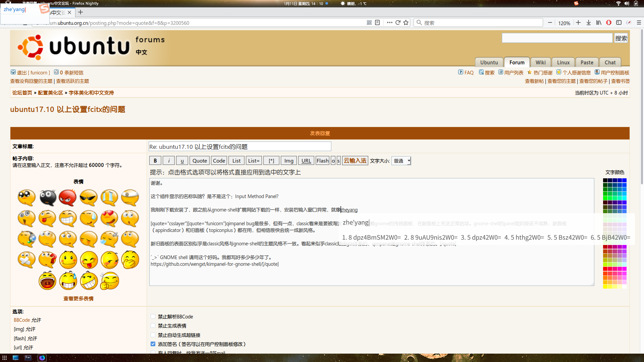Screen dimensions: 644x362
Task: Reload the page with the refresh icon
Action: click(x=398, y=22)
